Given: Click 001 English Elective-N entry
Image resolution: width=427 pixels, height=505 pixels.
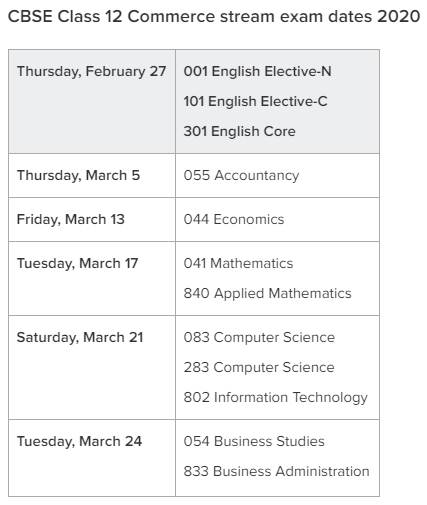Looking at the screenshot, I should (257, 71).
